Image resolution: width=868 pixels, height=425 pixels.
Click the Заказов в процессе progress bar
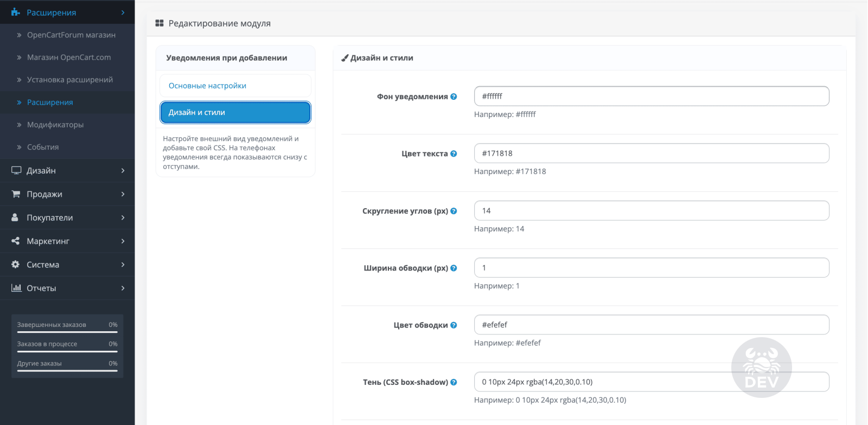pyautogui.click(x=67, y=351)
